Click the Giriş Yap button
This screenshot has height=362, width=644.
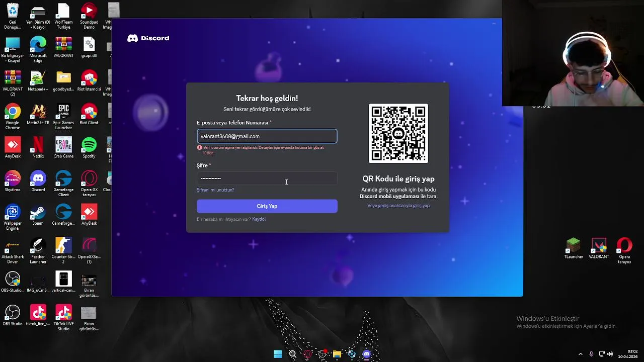(x=267, y=206)
